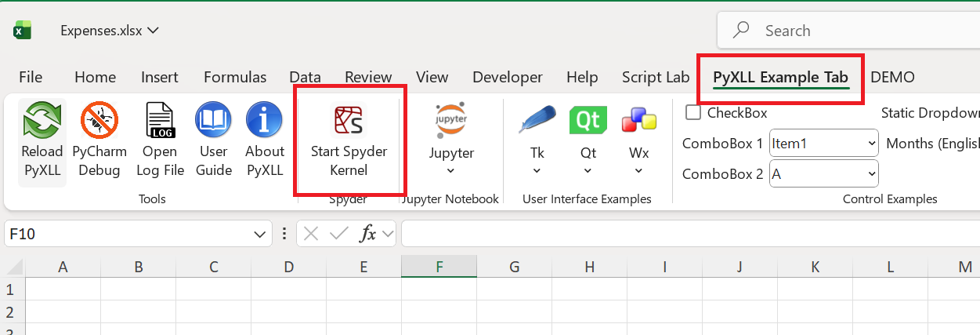980x335 pixels.
Task: Click the Wx colored blocks icon
Action: coord(638,120)
